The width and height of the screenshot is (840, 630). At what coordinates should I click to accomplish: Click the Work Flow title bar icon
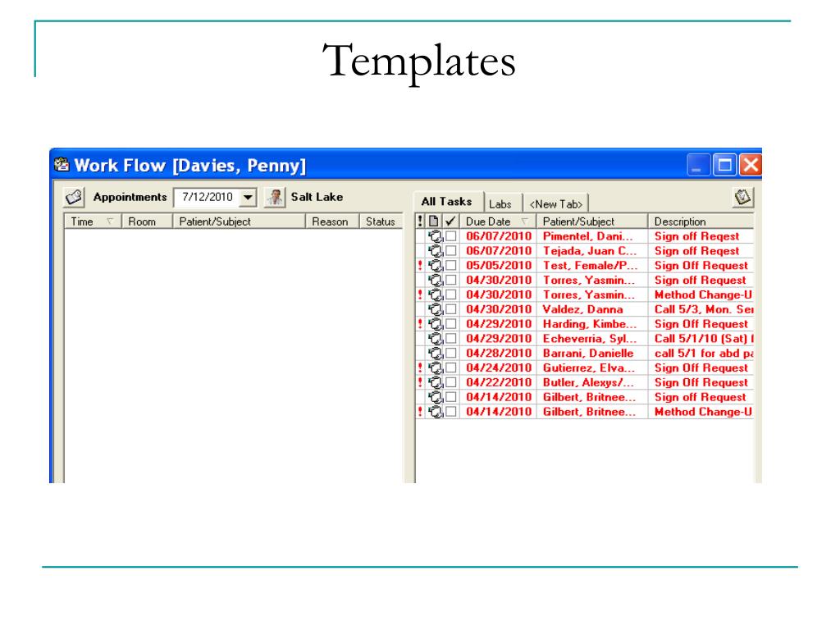62,164
